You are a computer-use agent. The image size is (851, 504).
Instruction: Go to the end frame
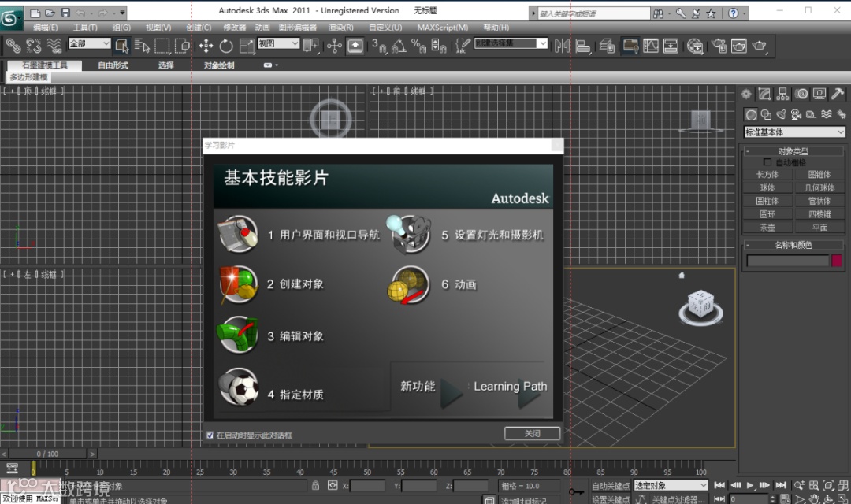[x=780, y=485]
